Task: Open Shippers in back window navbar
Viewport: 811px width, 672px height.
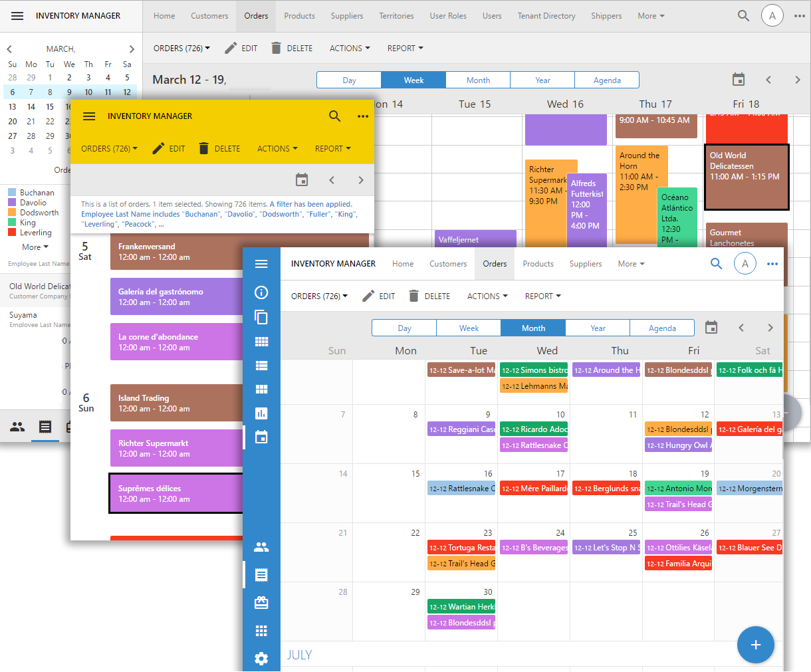Action: (x=606, y=16)
